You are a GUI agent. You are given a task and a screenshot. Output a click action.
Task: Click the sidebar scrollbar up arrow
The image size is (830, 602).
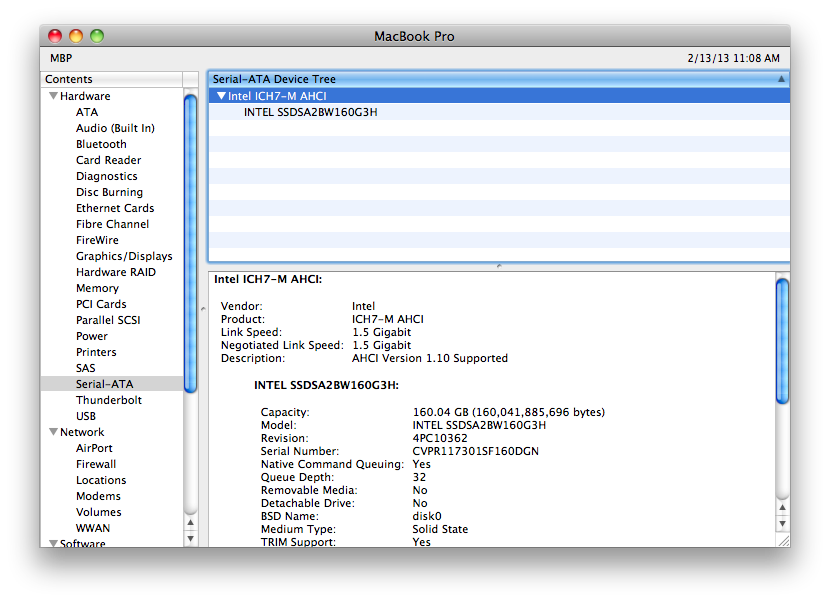[x=191, y=523]
